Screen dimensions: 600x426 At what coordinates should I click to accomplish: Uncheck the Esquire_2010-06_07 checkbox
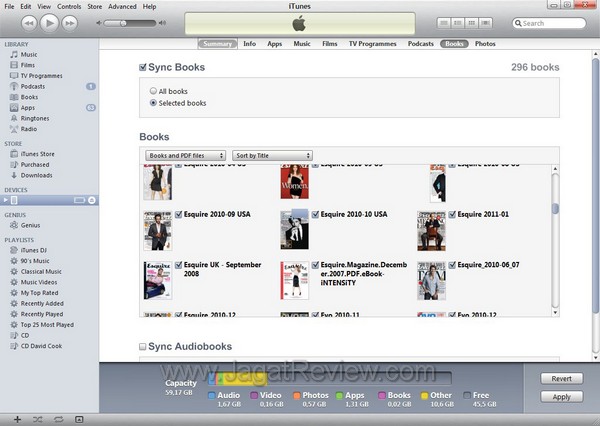pos(452,265)
